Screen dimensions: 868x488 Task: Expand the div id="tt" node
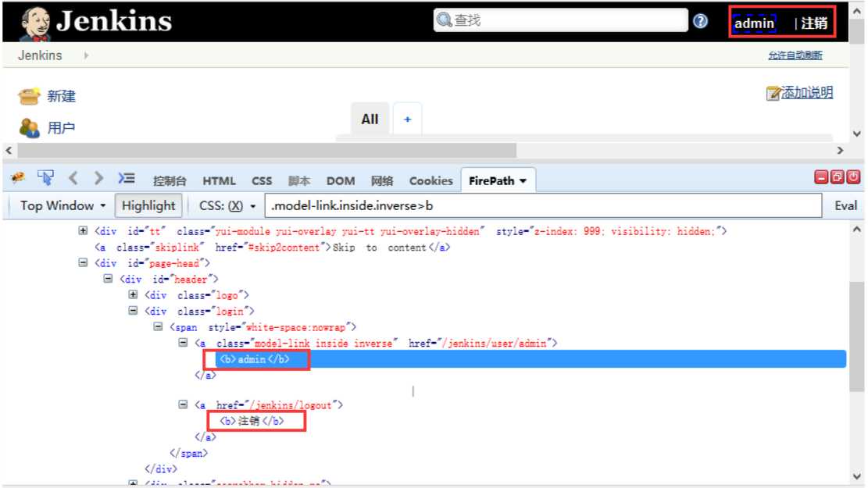coord(83,230)
